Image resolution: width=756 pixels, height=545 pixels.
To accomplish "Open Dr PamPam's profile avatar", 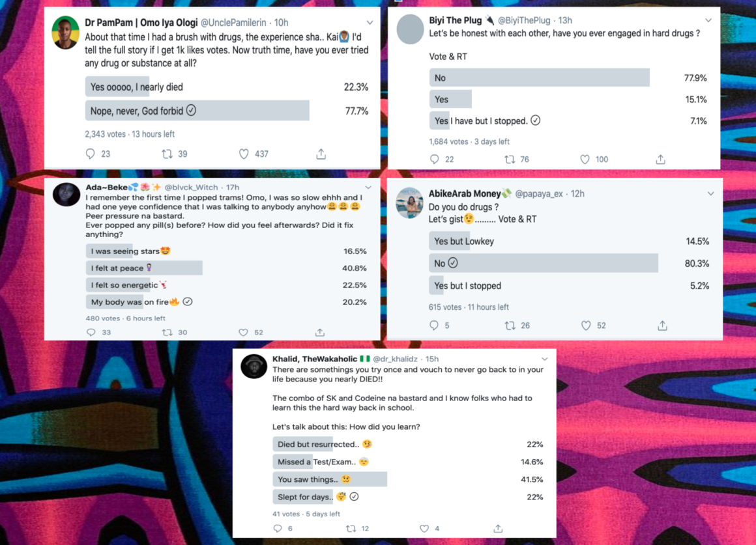I will (67, 32).
